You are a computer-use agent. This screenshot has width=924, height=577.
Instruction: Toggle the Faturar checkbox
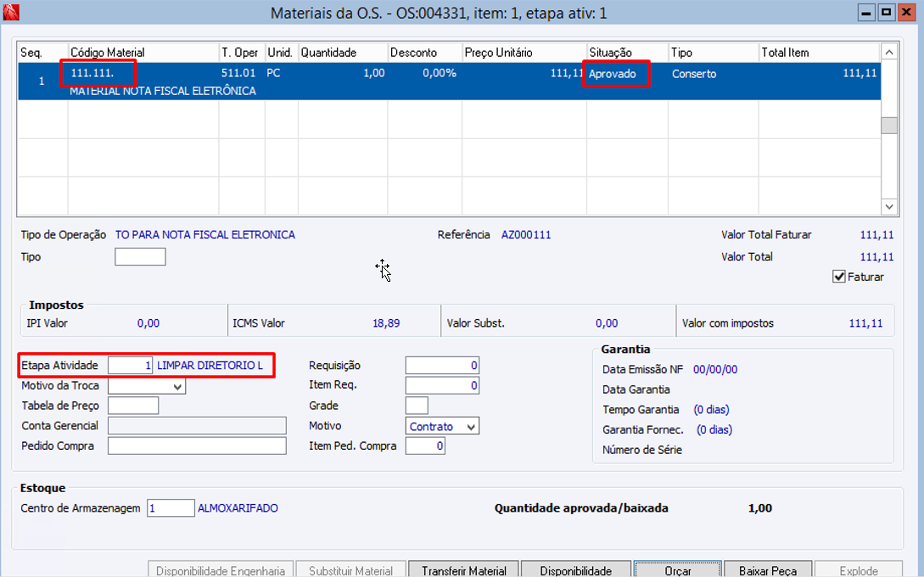[838, 277]
